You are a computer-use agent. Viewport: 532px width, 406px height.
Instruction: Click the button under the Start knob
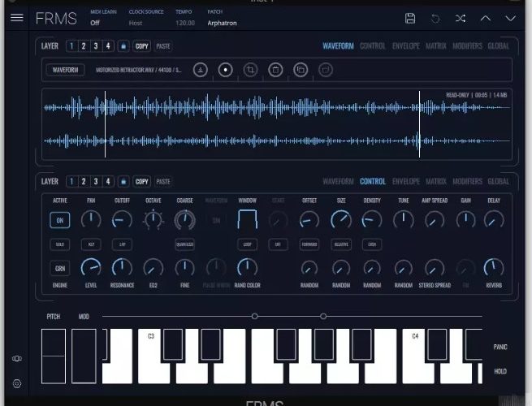click(x=278, y=244)
